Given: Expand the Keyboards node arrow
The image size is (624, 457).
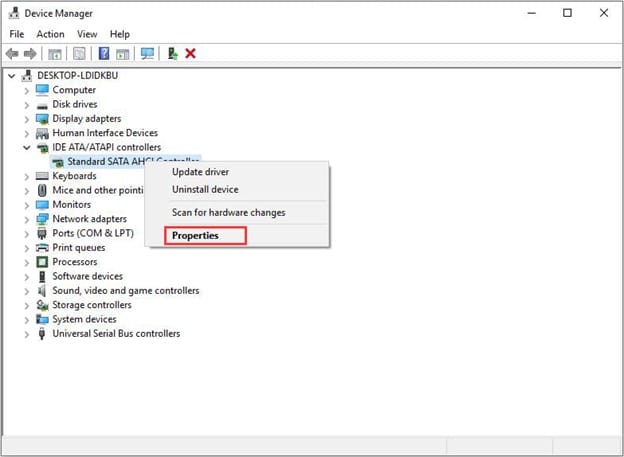Looking at the screenshot, I should point(27,176).
